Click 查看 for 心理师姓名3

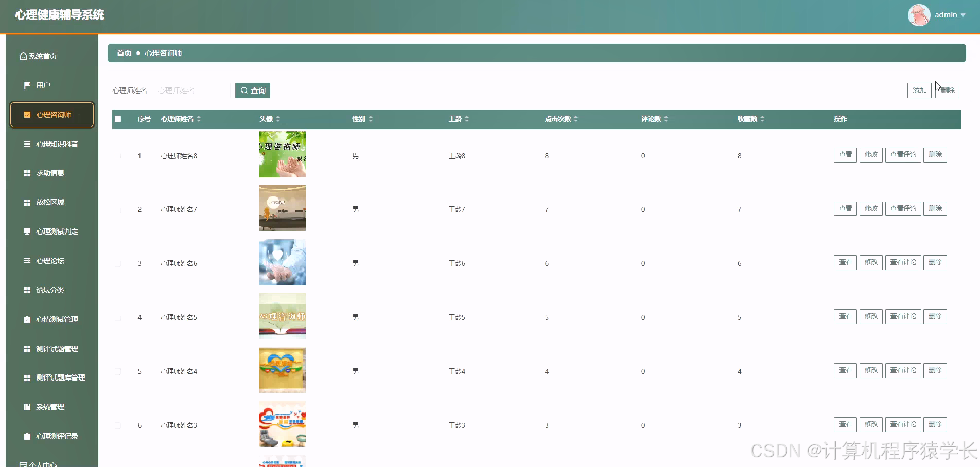point(845,424)
